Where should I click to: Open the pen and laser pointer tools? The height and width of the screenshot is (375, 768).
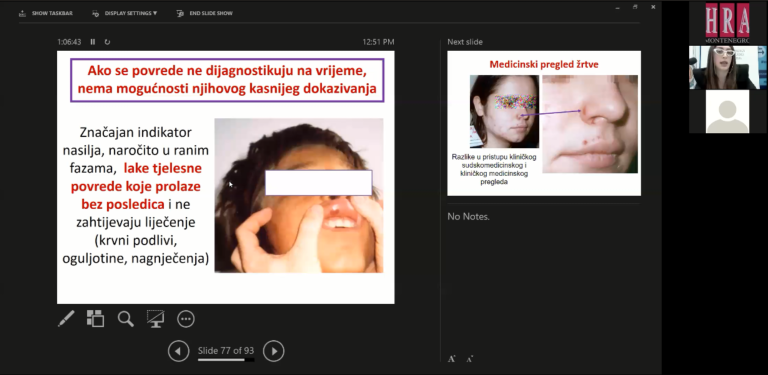click(x=66, y=319)
